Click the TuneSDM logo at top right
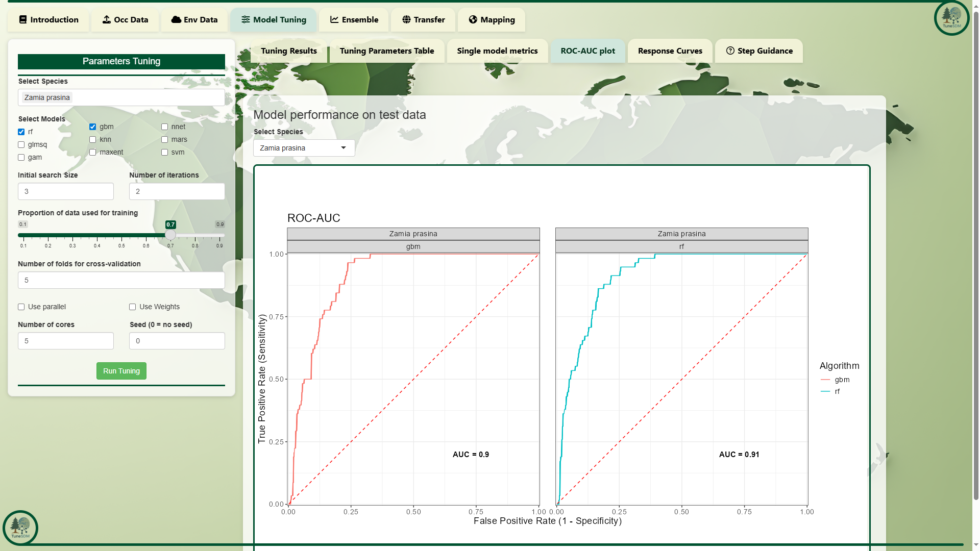980x551 pixels. click(x=951, y=18)
